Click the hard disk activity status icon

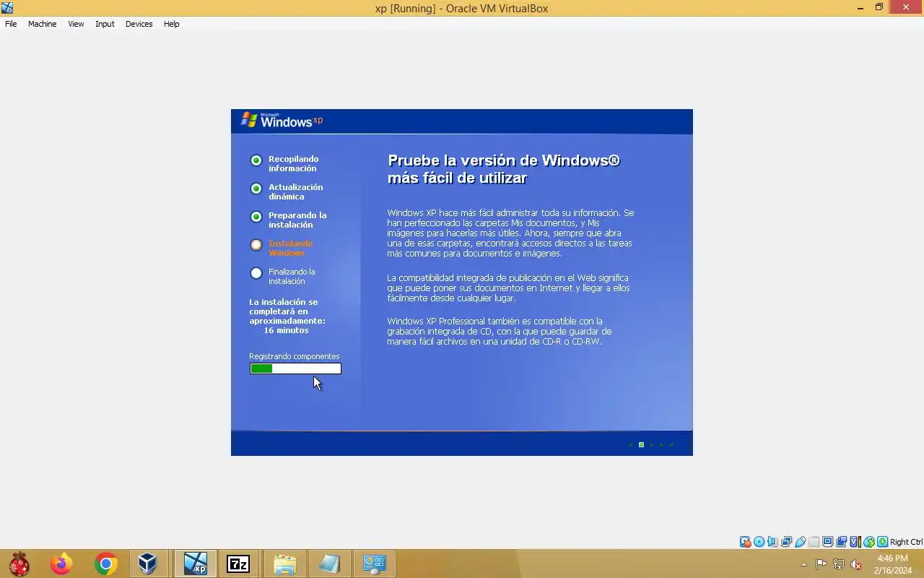[746, 542]
